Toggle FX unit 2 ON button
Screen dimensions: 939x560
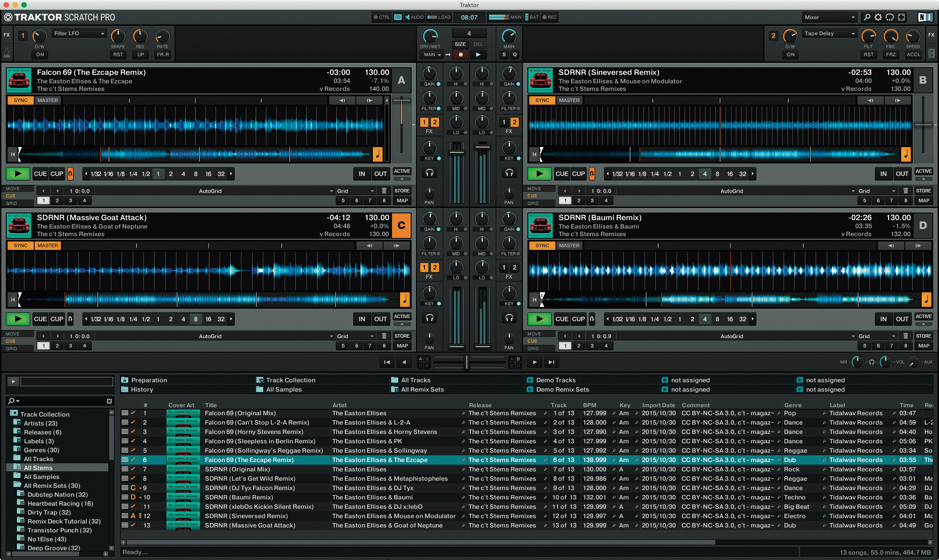[790, 55]
